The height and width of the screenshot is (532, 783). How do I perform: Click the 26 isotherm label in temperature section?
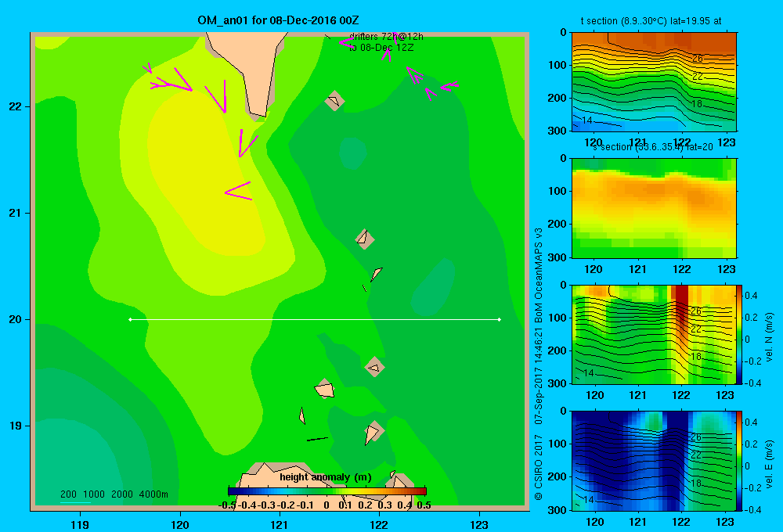[697, 59]
